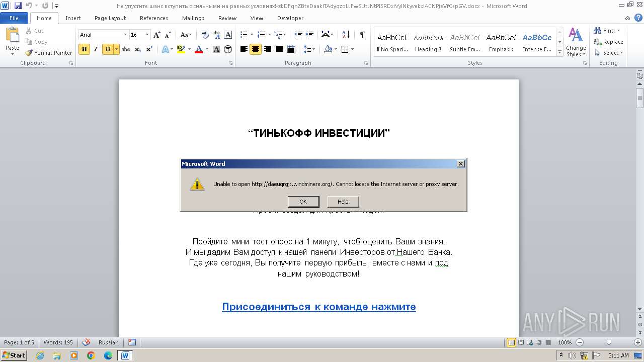The height and width of the screenshot is (362, 644).
Task: Open the Select dropdown
Action: coord(608,53)
